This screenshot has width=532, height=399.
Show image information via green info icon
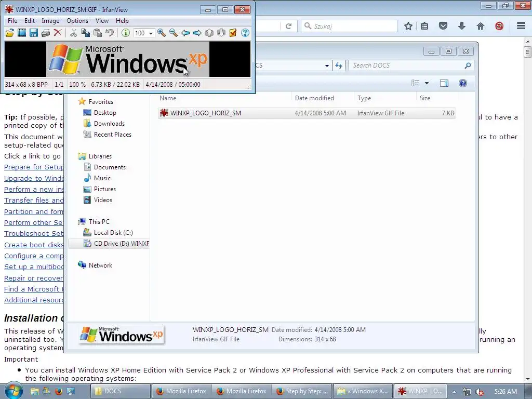point(126,33)
